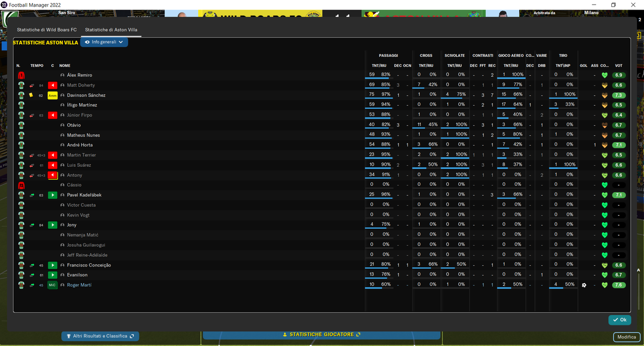The height and width of the screenshot is (346, 644).
Task: Open player Matt Doherty
Action: point(81,85)
